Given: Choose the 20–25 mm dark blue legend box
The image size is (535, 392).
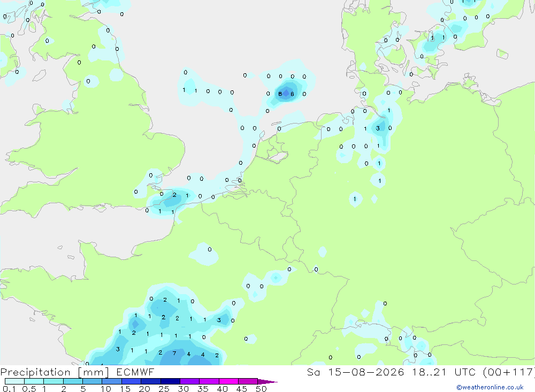Looking at the screenshot, I should [151, 381].
